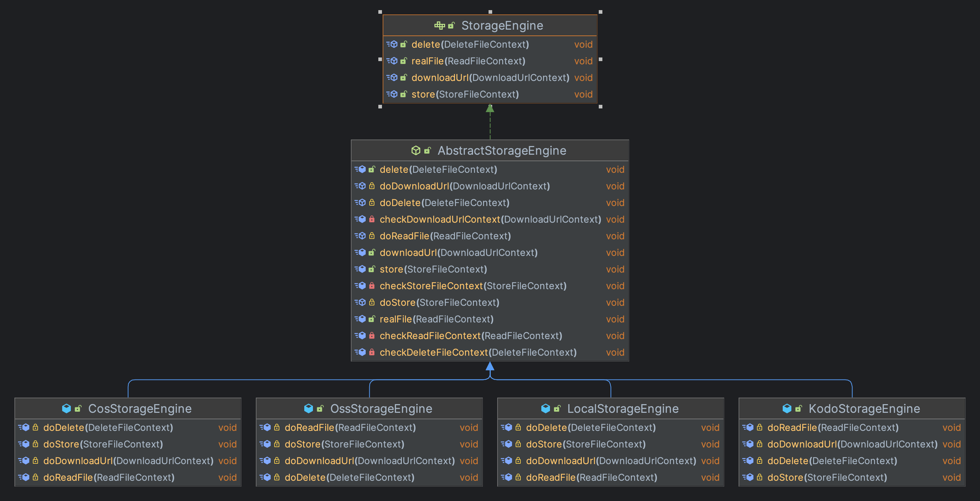Select doDownloadUrl in KodoStorageEngine

(852, 444)
